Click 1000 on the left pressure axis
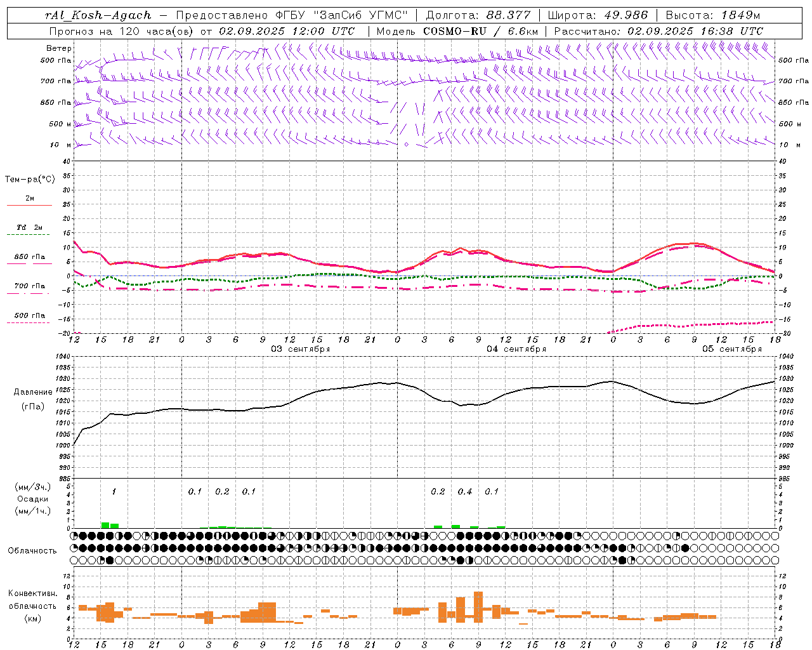This screenshot has width=812, height=650. click(x=62, y=446)
